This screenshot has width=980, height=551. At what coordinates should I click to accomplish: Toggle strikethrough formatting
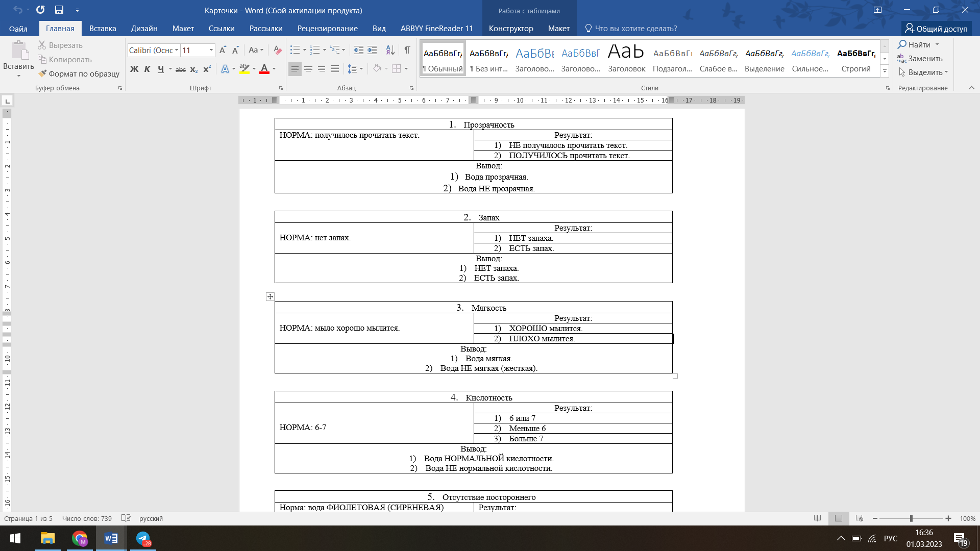(181, 69)
